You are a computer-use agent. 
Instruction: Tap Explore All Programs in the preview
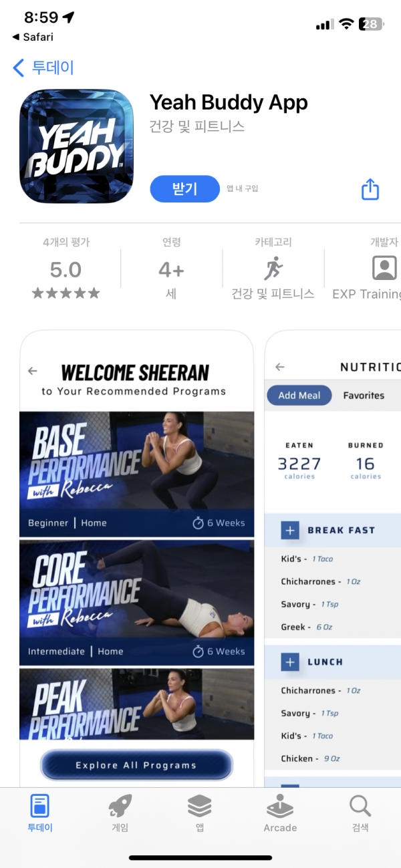point(136,765)
